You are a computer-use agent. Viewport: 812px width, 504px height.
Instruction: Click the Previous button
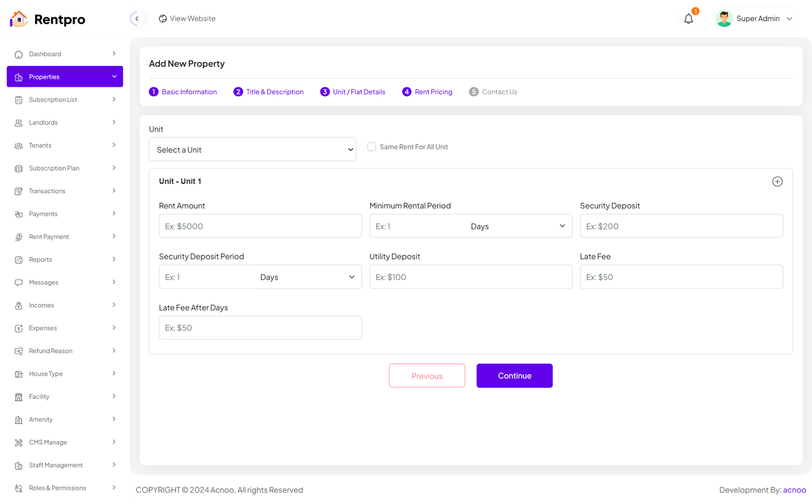(x=427, y=376)
